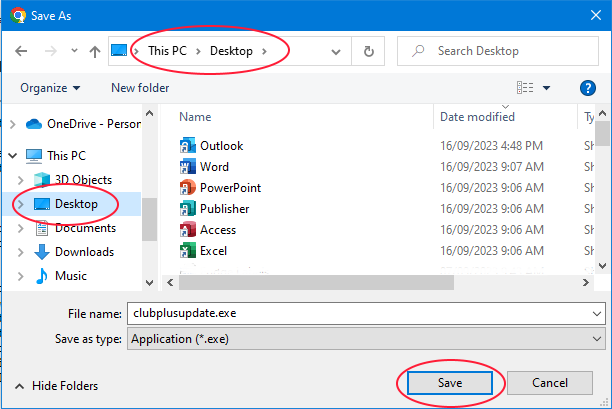Collapse the This PC tree node
Viewport: 612px width, 409px height.
coord(13,156)
